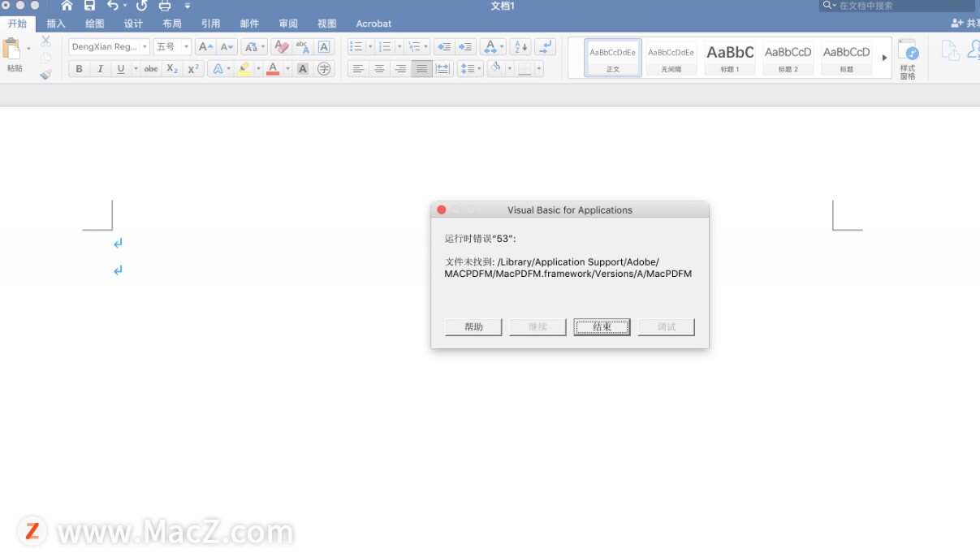Apply character shading icon
980x553 pixels.
303,69
